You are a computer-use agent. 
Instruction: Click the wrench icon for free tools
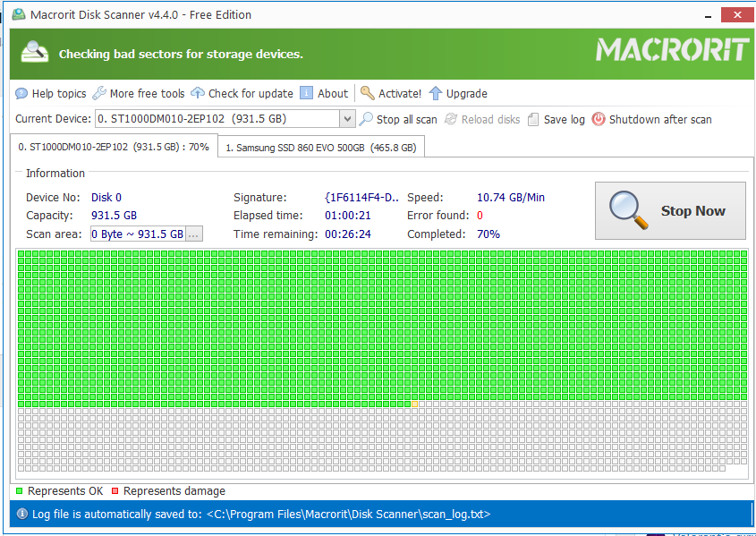click(x=98, y=94)
